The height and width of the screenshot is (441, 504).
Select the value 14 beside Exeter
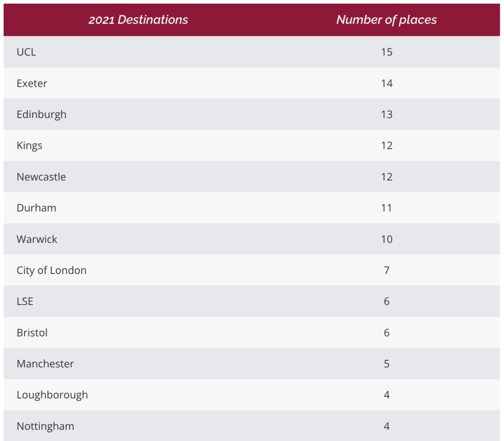click(386, 83)
